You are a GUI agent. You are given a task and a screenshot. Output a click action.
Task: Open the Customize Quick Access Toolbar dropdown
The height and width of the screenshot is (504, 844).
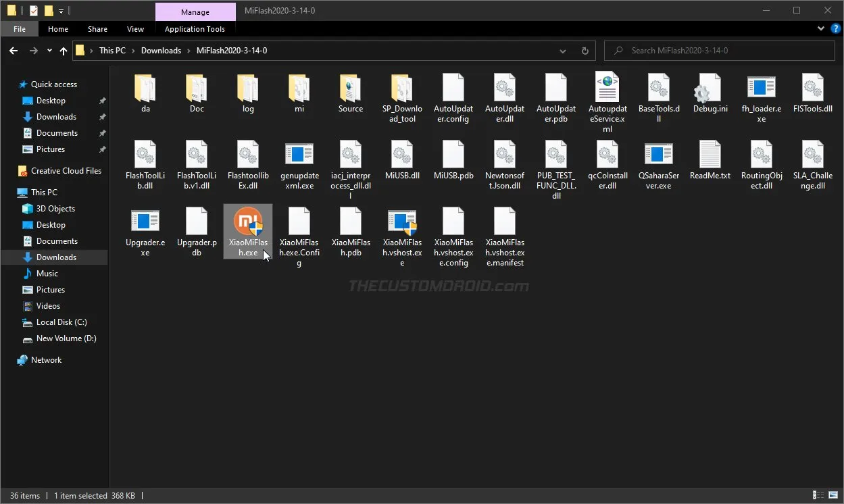[61, 10]
